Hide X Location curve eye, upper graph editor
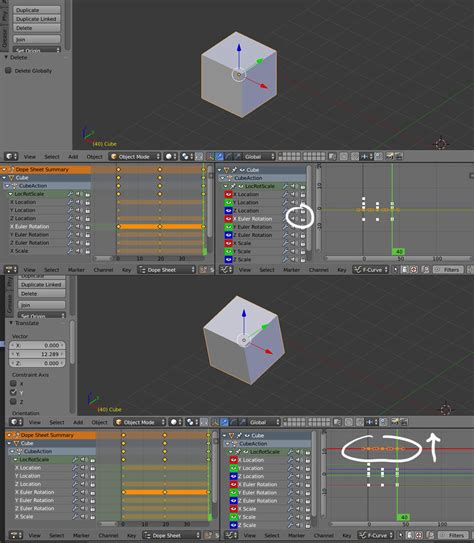474x543 pixels. [229, 194]
